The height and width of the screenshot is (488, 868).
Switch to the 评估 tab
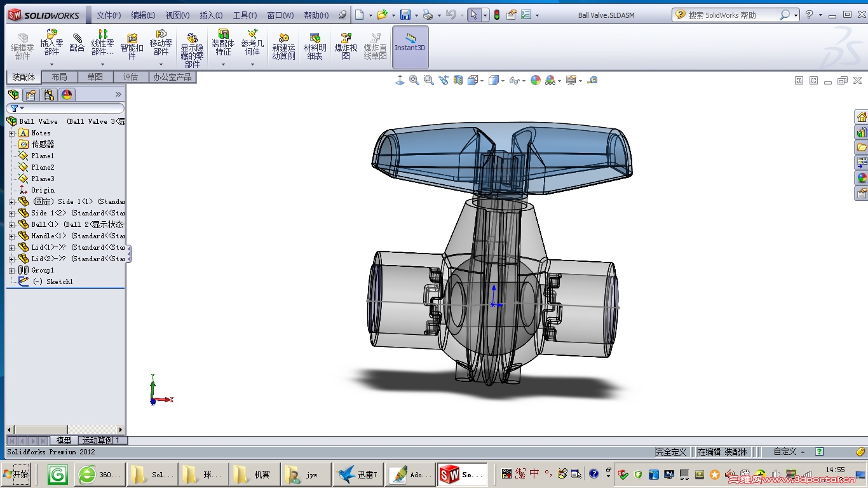click(x=130, y=77)
